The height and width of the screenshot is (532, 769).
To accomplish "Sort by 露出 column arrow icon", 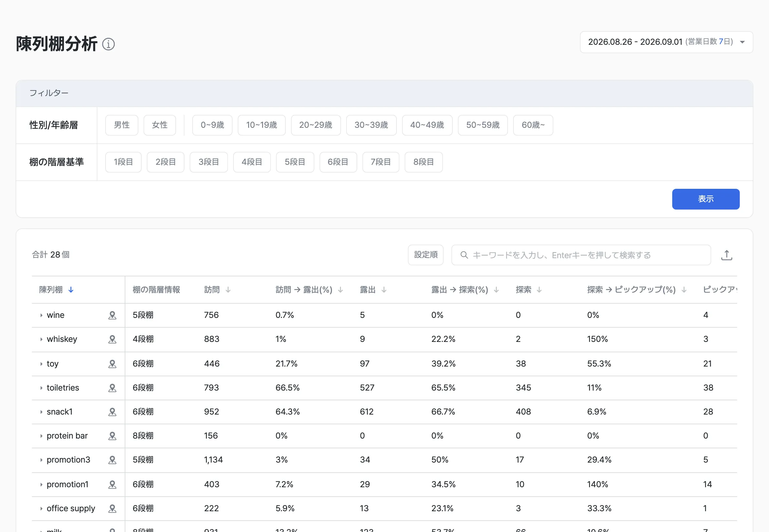I will click(384, 290).
